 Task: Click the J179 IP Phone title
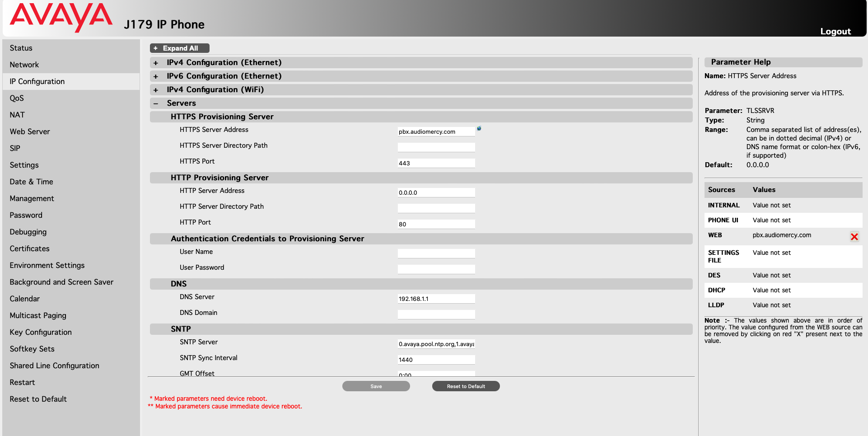coord(164,24)
